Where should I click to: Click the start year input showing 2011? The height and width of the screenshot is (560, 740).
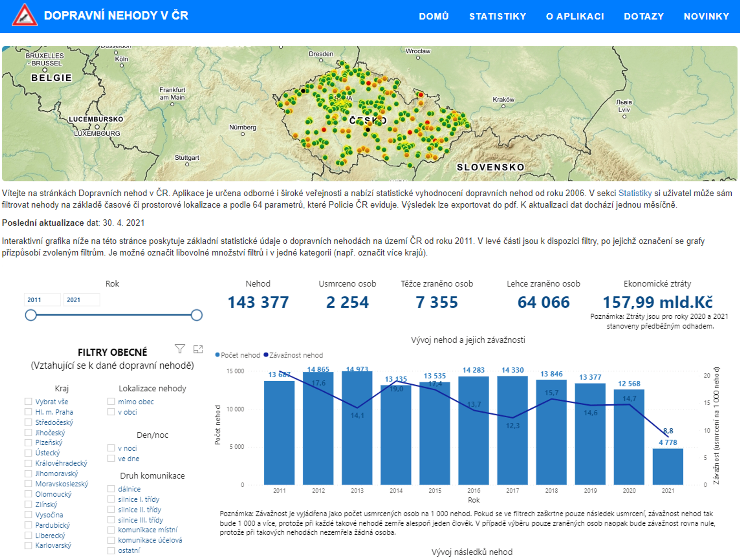pos(42,300)
